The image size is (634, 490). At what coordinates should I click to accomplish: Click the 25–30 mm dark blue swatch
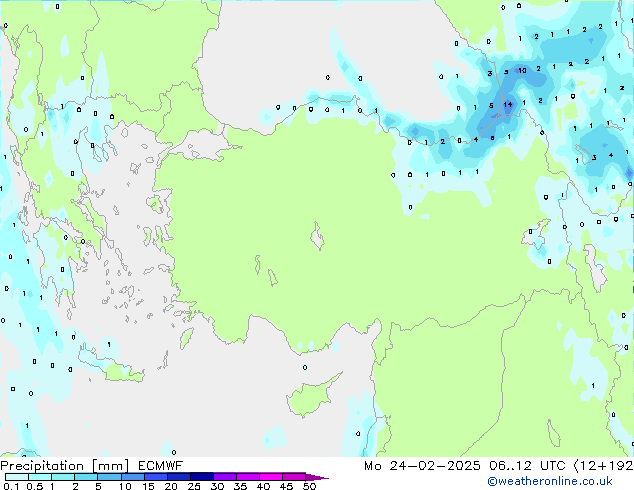tap(202, 477)
